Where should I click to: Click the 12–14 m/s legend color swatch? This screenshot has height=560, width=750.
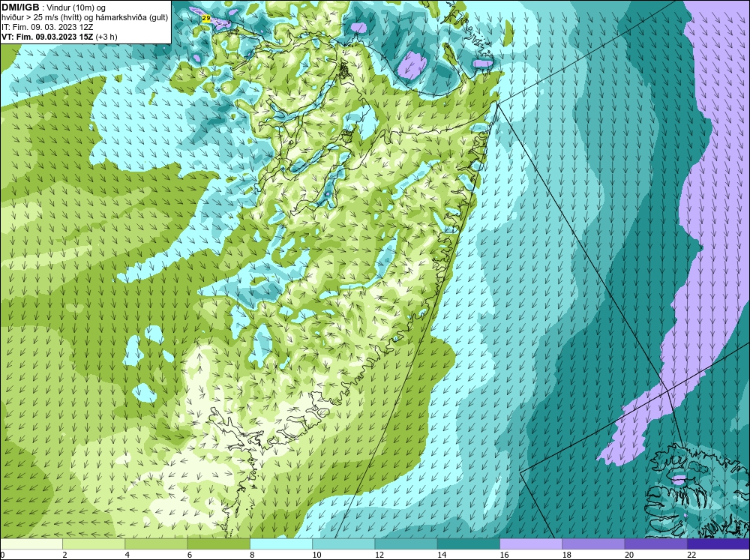[x=406, y=544]
